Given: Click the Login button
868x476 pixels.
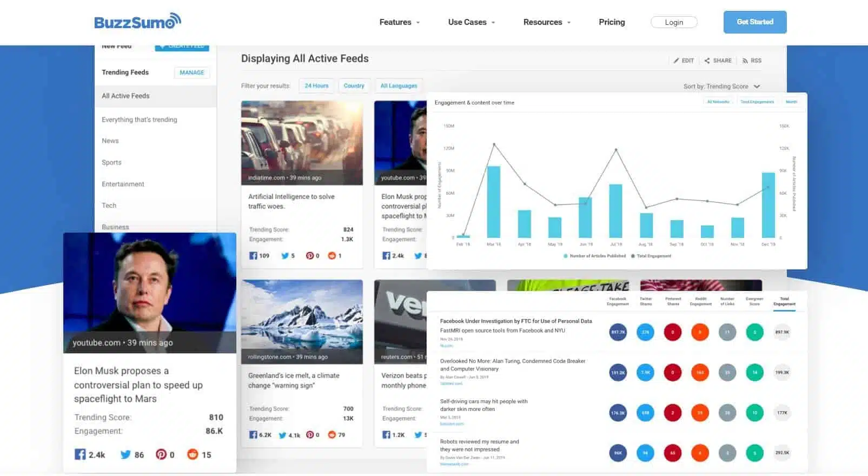Looking at the screenshot, I should pos(674,22).
